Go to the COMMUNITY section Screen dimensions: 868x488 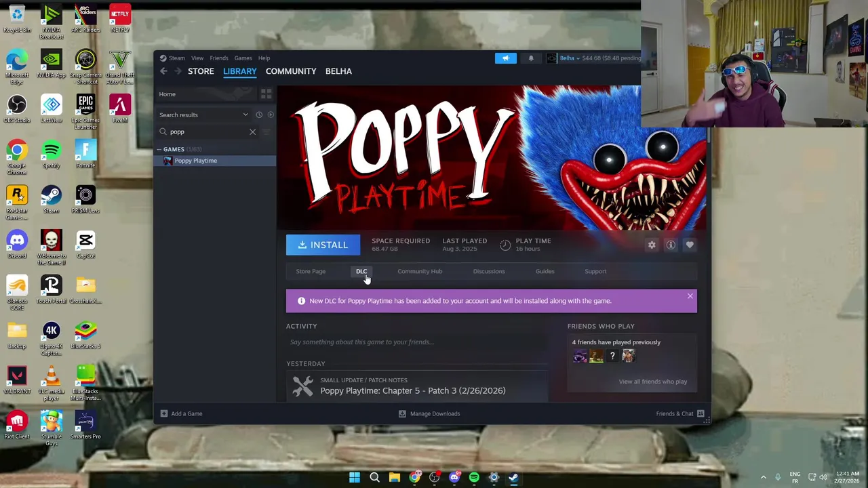[291, 71]
